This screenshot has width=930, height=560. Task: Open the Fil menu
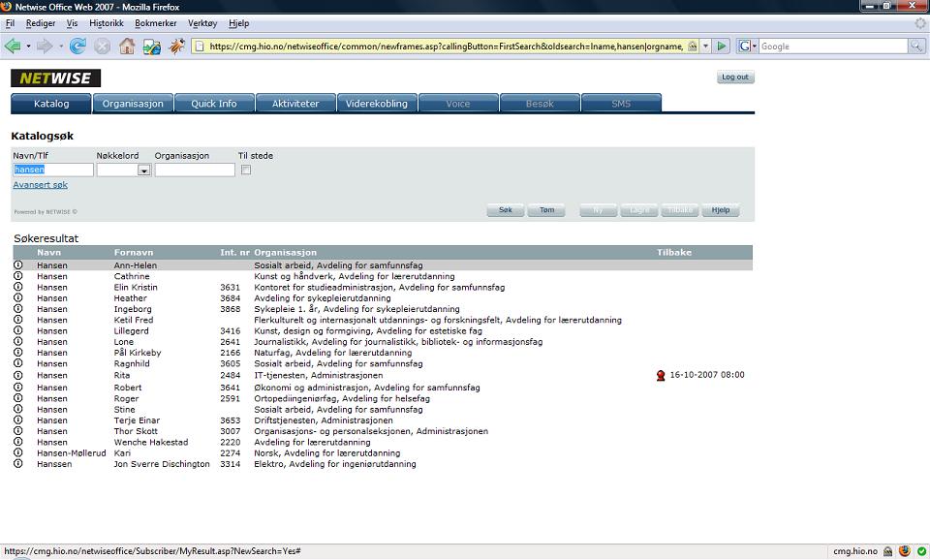pos(10,23)
